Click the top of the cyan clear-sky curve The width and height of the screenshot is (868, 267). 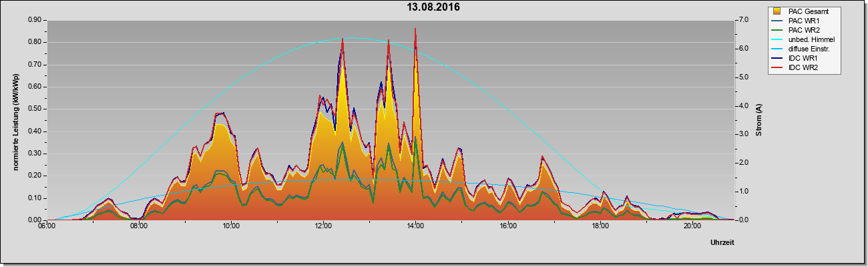pos(353,38)
